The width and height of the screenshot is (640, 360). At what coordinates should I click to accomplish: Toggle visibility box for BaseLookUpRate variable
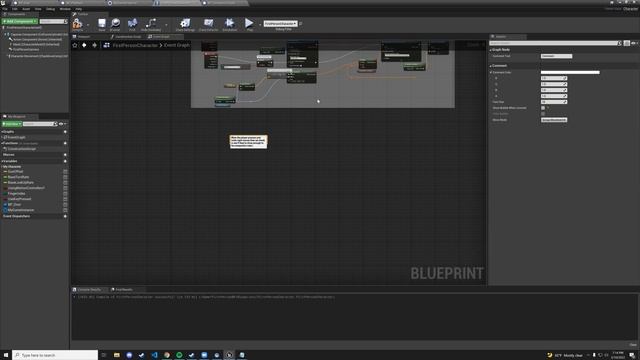pyautogui.click(x=65, y=182)
